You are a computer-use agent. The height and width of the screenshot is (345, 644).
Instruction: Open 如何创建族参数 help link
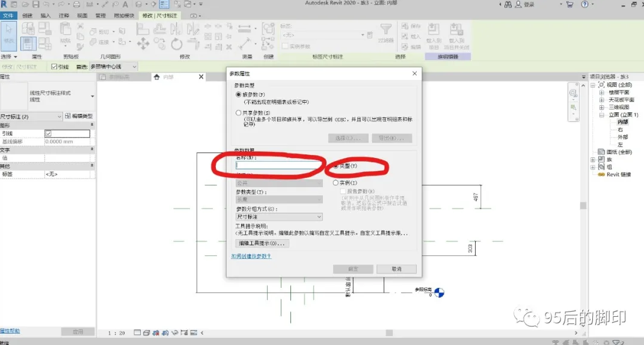point(251,256)
